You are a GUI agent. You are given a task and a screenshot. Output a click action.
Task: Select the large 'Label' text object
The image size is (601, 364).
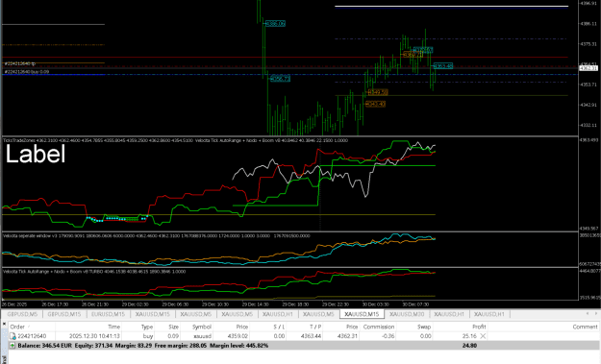pos(36,155)
